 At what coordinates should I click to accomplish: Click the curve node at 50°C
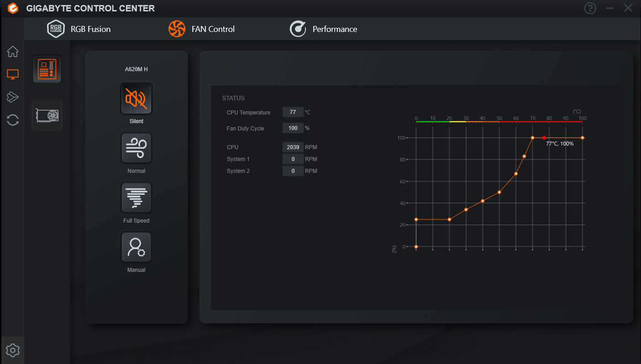[499, 192]
